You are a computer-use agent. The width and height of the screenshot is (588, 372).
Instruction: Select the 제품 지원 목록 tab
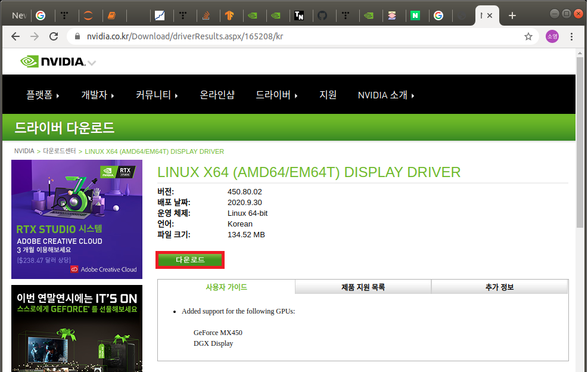pyautogui.click(x=363, y=287)
